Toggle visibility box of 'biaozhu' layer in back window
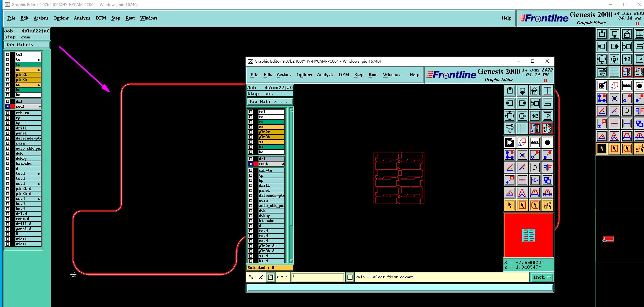644x307 pixels. (x=8, y=163)
